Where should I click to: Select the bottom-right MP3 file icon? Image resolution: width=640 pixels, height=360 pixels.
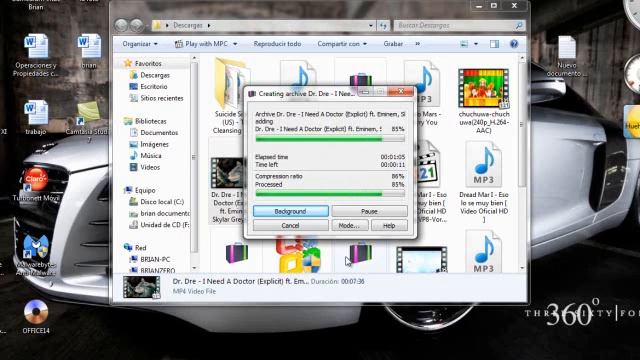[484, 251]
